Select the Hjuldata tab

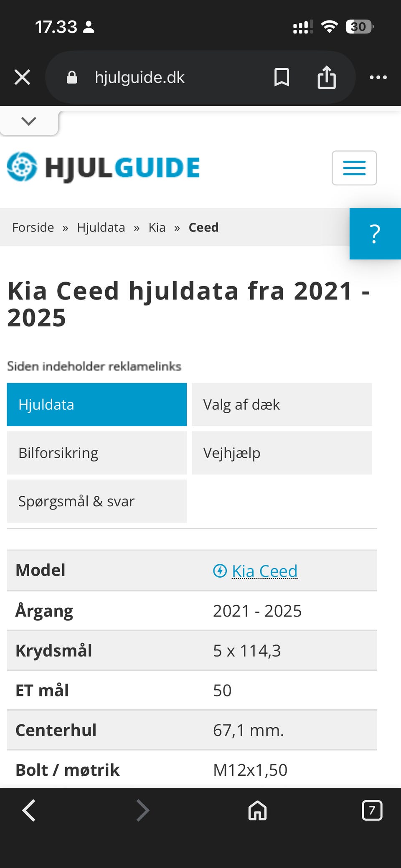pos(96,404)
